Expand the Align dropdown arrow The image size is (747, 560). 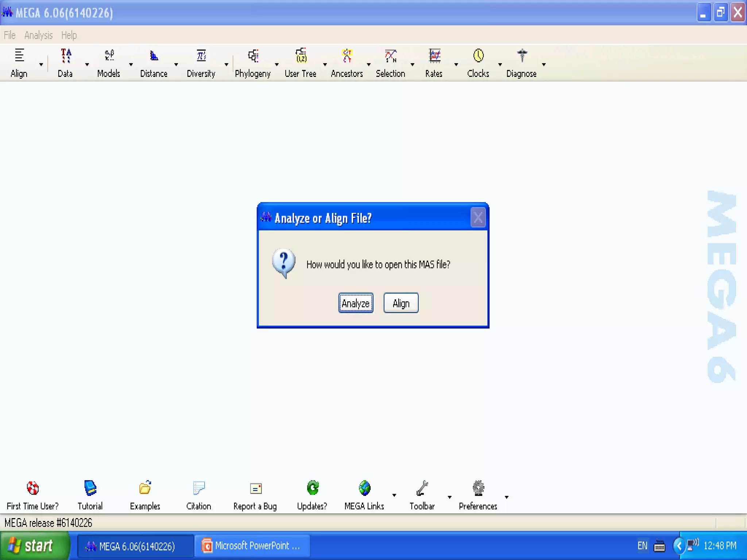(x=41, y=65)
